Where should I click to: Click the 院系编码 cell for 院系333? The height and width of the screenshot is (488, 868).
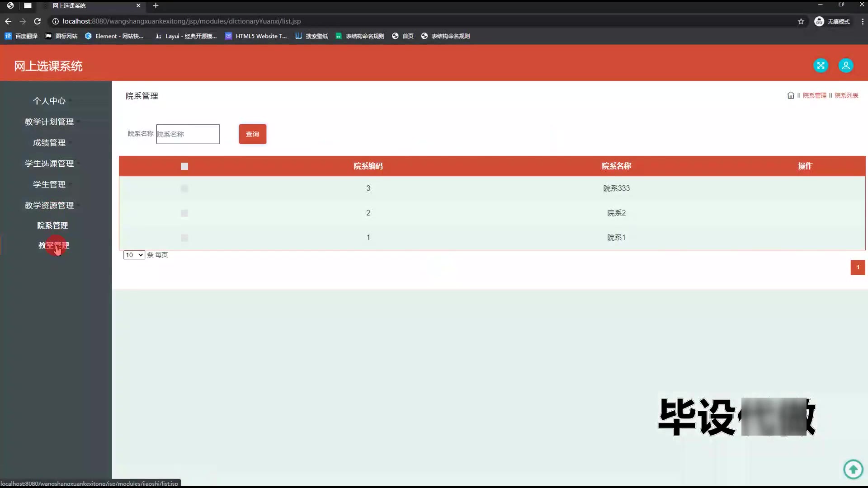pos(368,188)
